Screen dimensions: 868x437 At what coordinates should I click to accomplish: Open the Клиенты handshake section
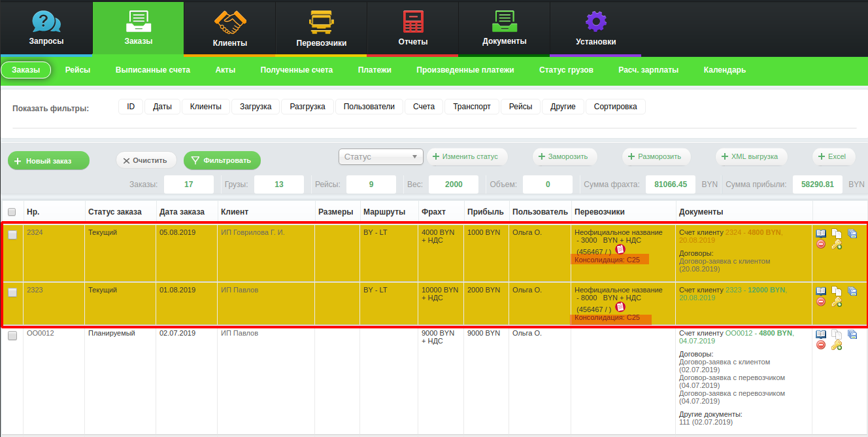(230, 22)
